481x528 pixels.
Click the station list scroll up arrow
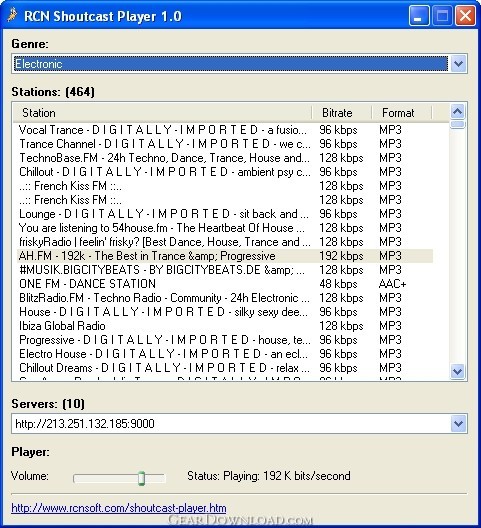point(457,111)
